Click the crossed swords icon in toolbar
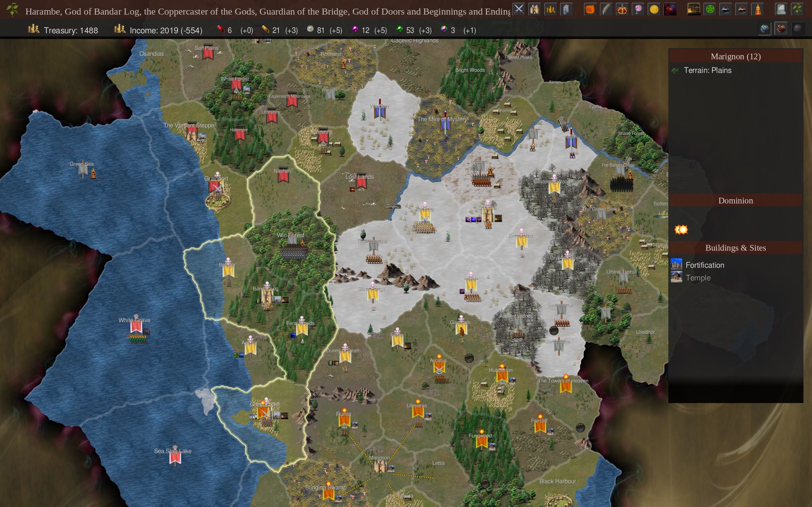 [519, 10]
